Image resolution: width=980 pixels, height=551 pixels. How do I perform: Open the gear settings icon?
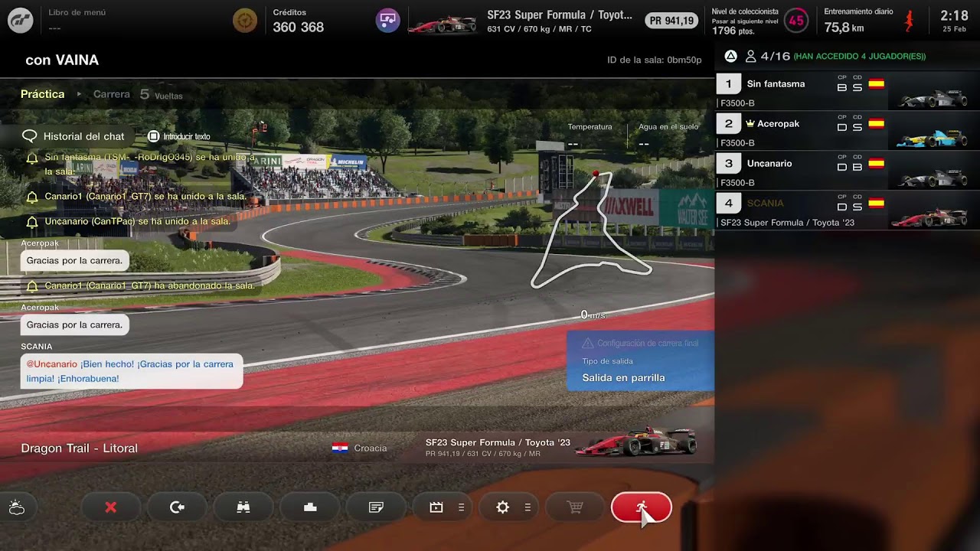pyautogui.click(x=502, y=507)
